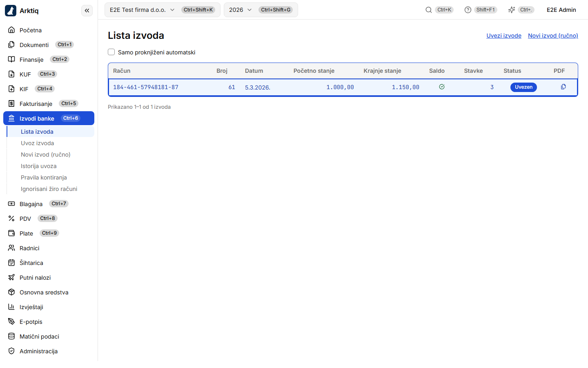Open PDF copy icon for statement 61

coord(563,87)
